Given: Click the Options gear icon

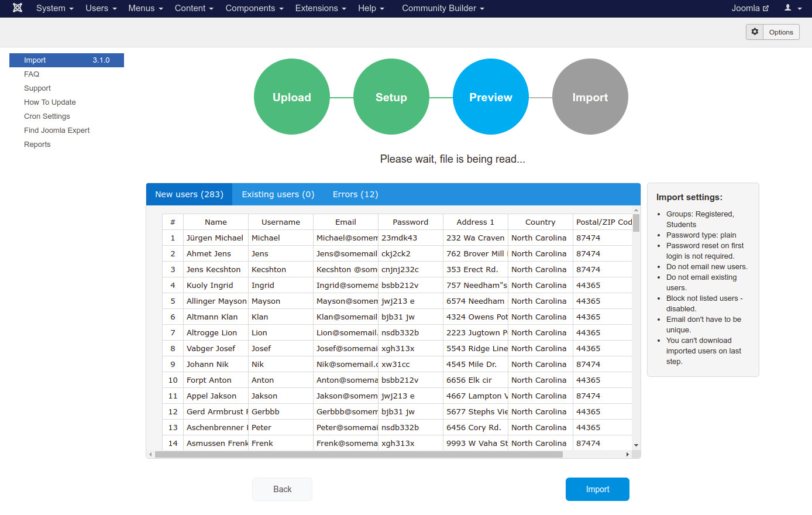Looking at the screenshot, I should point(755,32).
